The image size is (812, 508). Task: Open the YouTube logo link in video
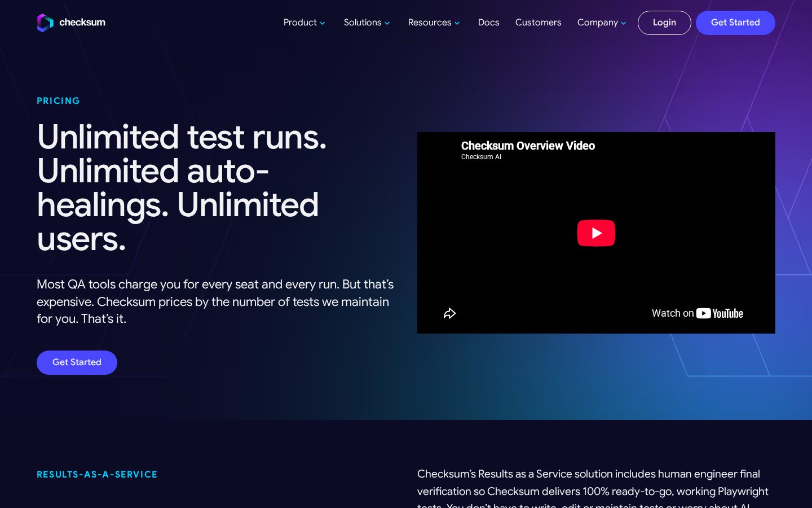pyautogui.click(x=720, y=313)
